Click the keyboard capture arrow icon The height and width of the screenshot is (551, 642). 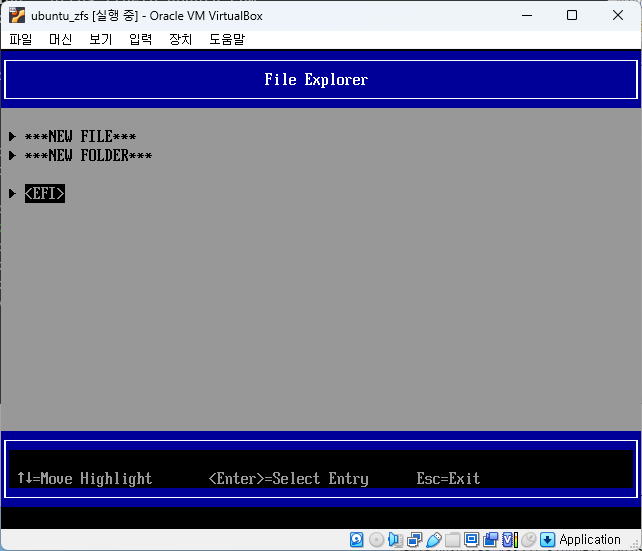click(x=547, y=540)
